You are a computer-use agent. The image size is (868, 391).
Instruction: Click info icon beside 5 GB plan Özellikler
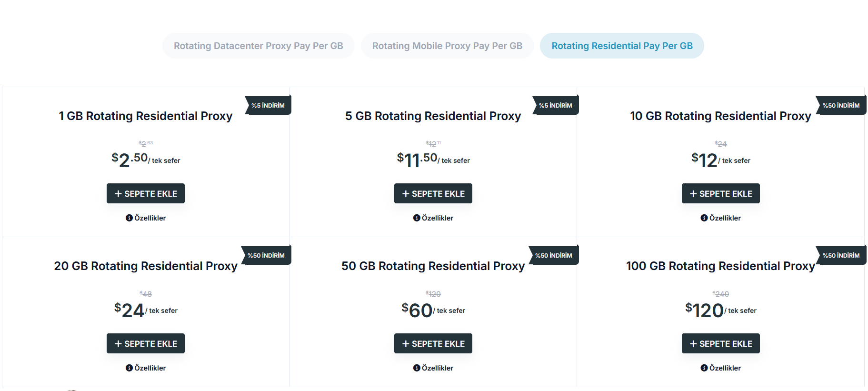(x=417, y=218)
